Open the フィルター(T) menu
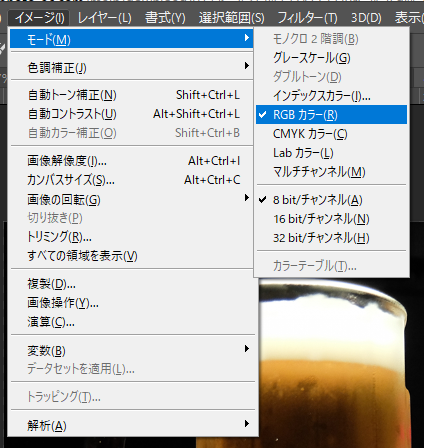The image size is (424, 448). click(x=307, y=18)
